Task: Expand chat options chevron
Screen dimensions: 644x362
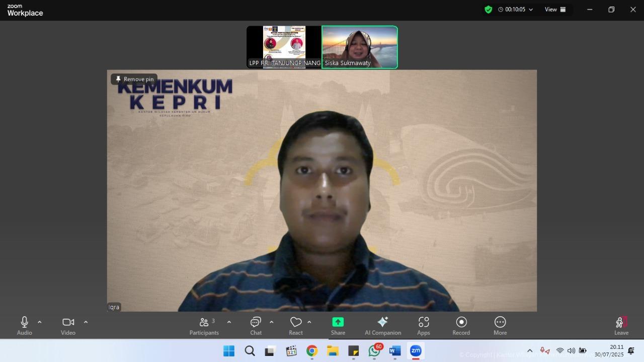Action: 272,322
